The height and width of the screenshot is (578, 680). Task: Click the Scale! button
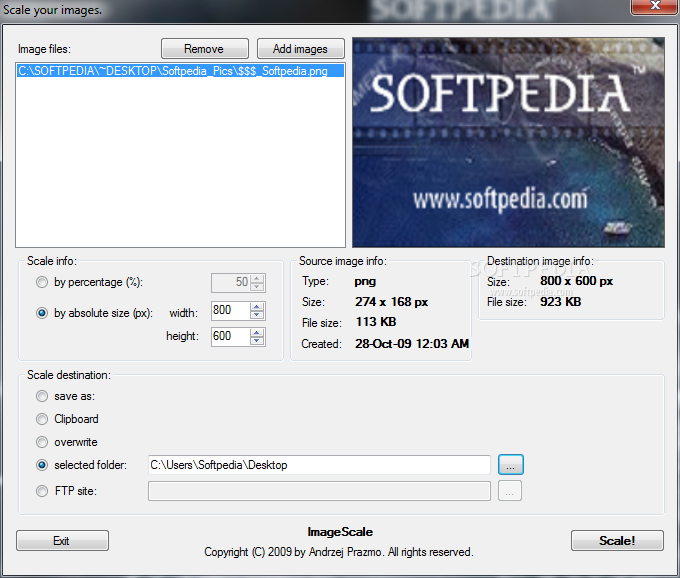617,540
